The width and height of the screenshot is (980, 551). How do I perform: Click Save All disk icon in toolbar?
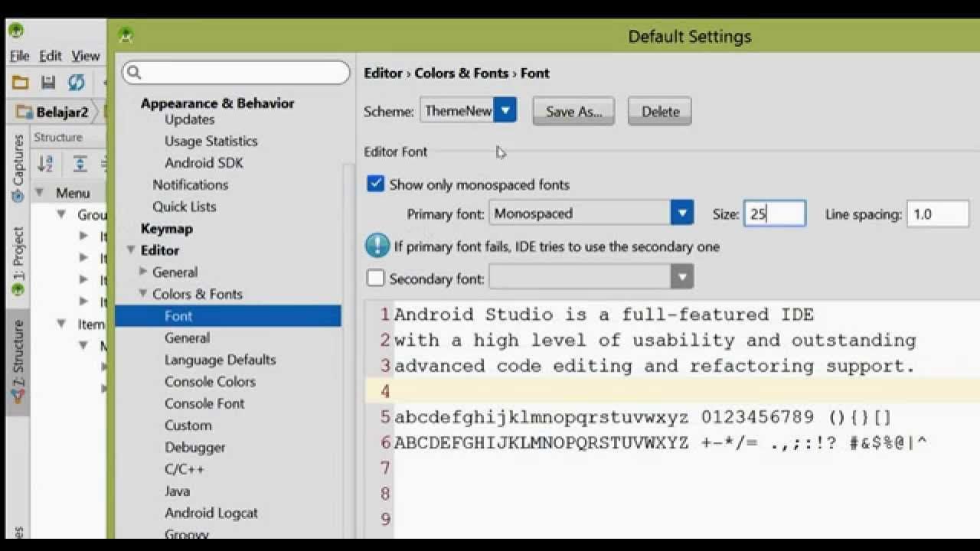click(x=48, y=82)
